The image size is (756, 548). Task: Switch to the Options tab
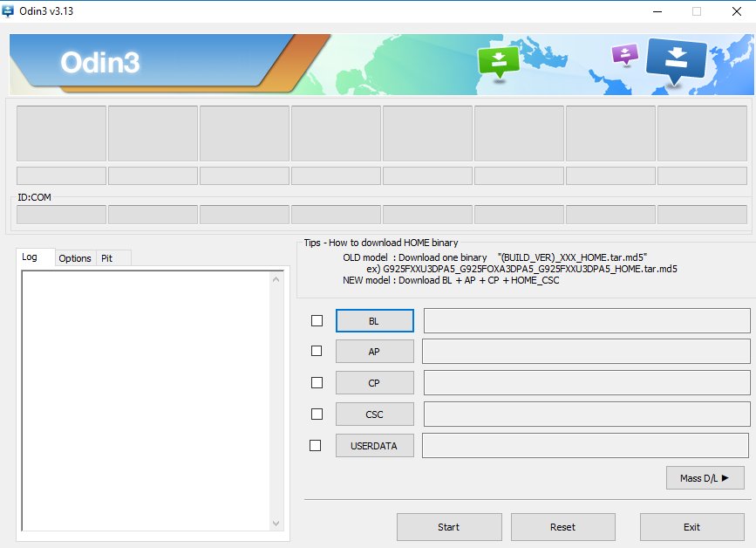[x=75, y=258]
